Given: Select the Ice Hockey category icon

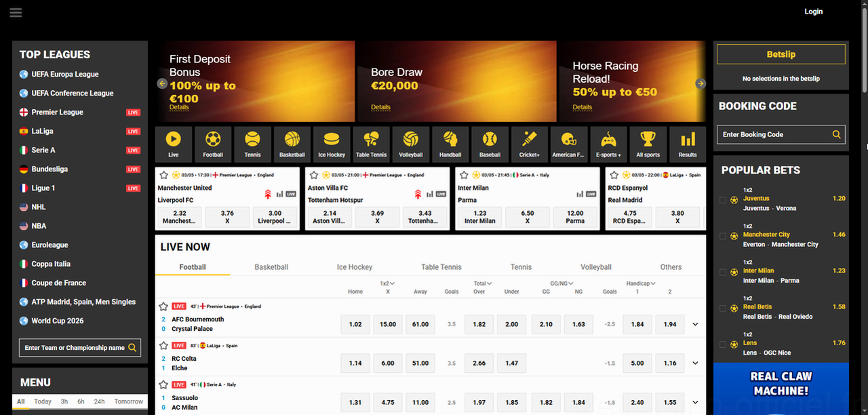Looking at the screenshot, I should pyautogui.click(x=332, y=144).
